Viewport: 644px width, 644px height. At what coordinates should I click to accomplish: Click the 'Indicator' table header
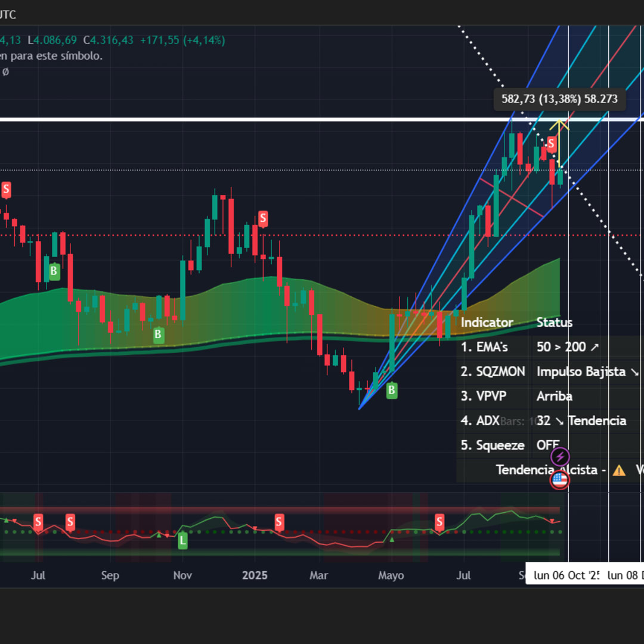[487, 323]
